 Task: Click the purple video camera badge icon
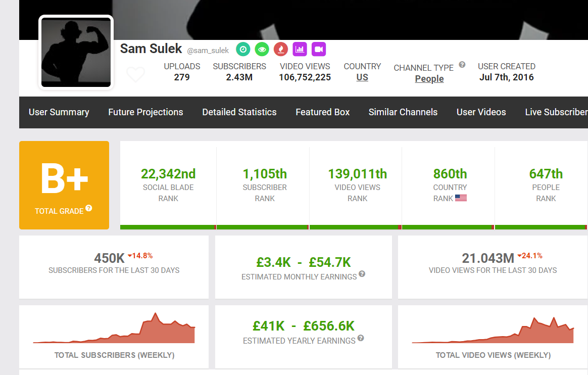tap(318, 49)
